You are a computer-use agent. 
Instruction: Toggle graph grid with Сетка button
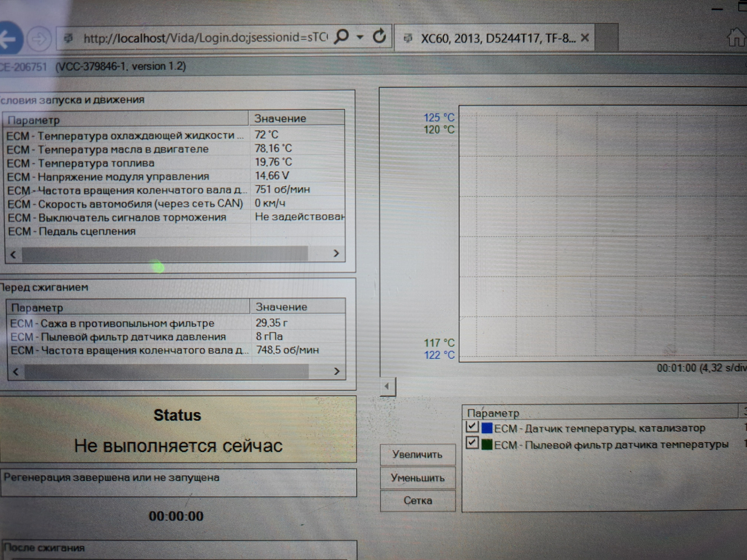point(417,500)
